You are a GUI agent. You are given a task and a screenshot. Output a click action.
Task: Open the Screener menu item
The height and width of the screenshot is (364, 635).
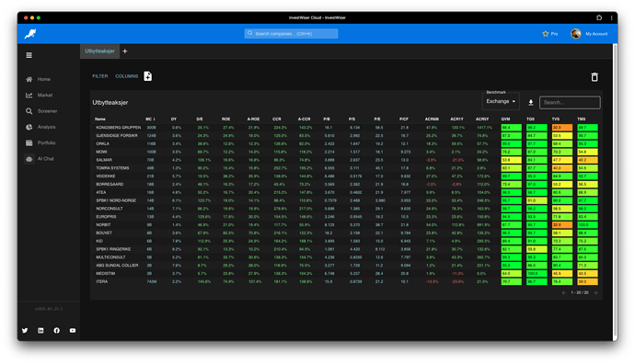pyautogui.click(x=47, y=111)
